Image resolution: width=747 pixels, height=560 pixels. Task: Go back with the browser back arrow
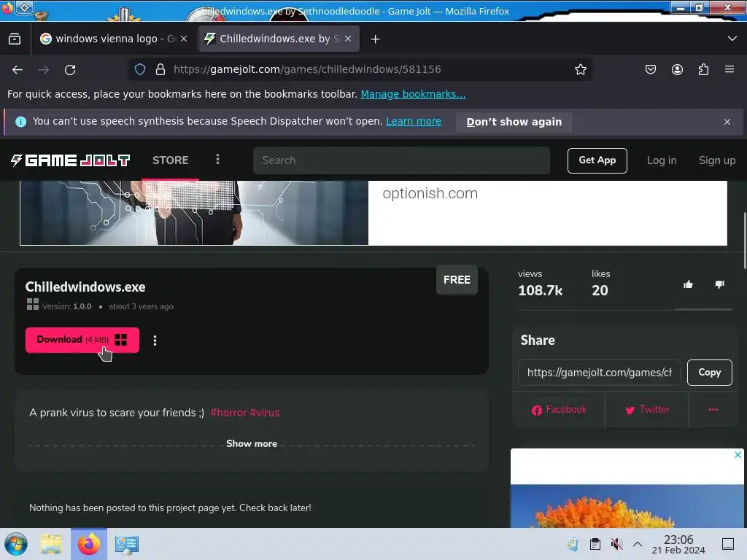[18, 70]
